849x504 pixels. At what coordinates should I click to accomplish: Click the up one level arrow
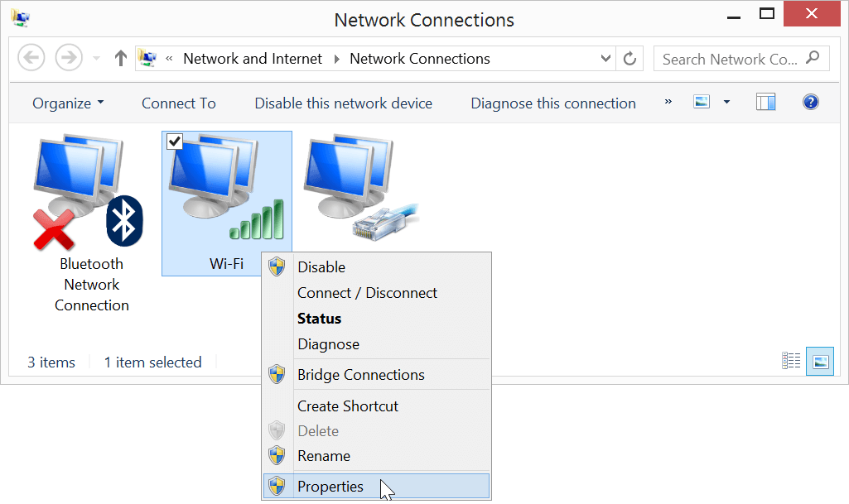click(119, 58)
